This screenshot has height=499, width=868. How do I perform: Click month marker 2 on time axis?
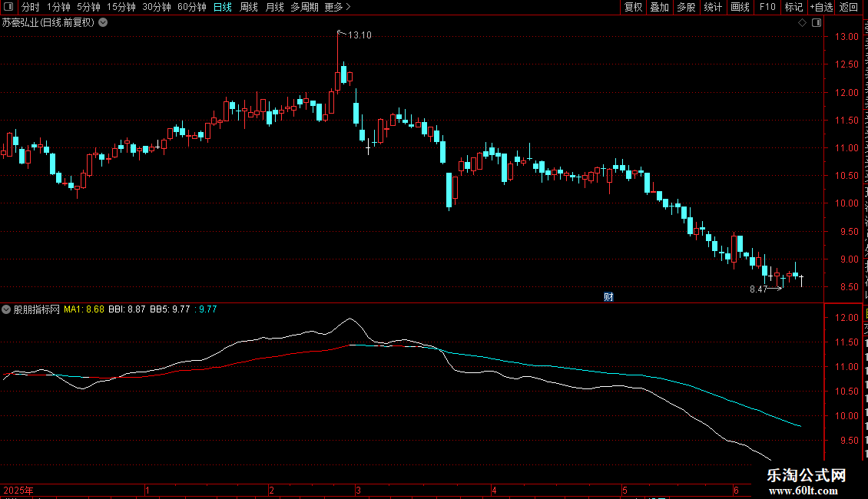[271, 490]
